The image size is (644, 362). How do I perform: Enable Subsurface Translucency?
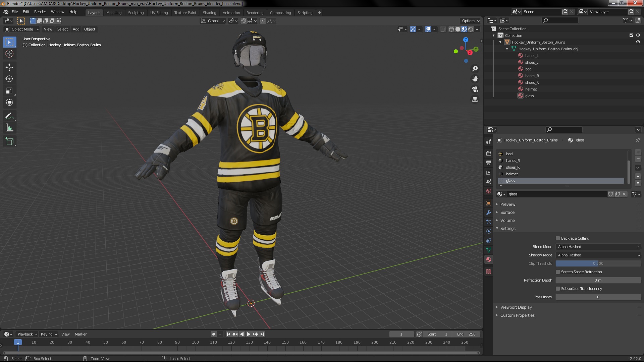click(558, 289)
